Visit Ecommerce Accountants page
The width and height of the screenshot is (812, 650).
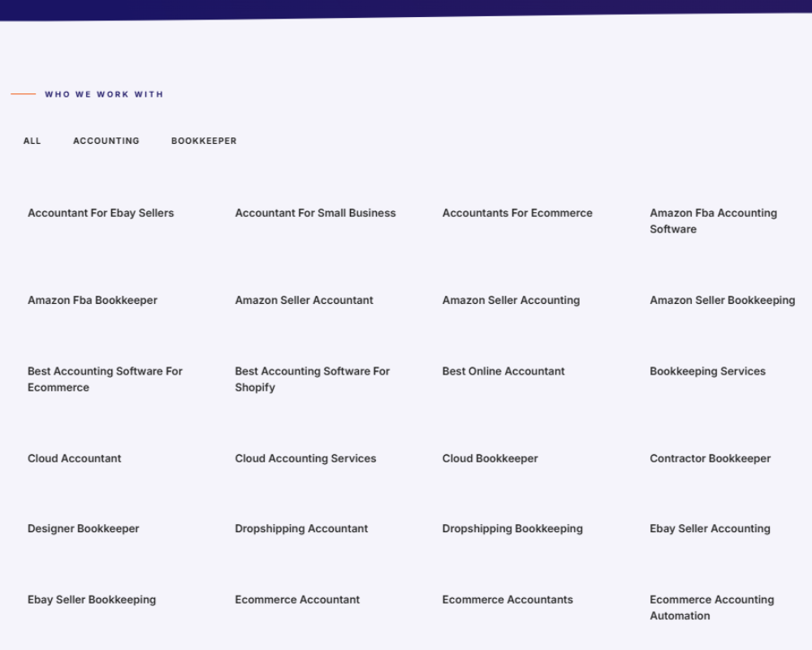point(508,600)
